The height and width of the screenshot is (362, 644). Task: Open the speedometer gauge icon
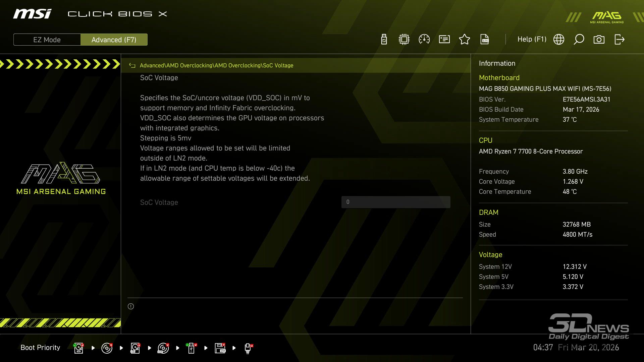click(424, 40)
